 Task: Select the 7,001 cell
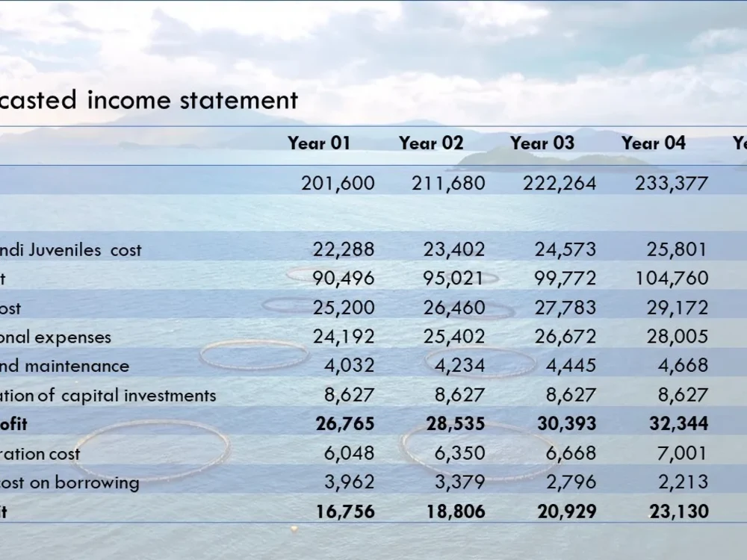[682, 453]
